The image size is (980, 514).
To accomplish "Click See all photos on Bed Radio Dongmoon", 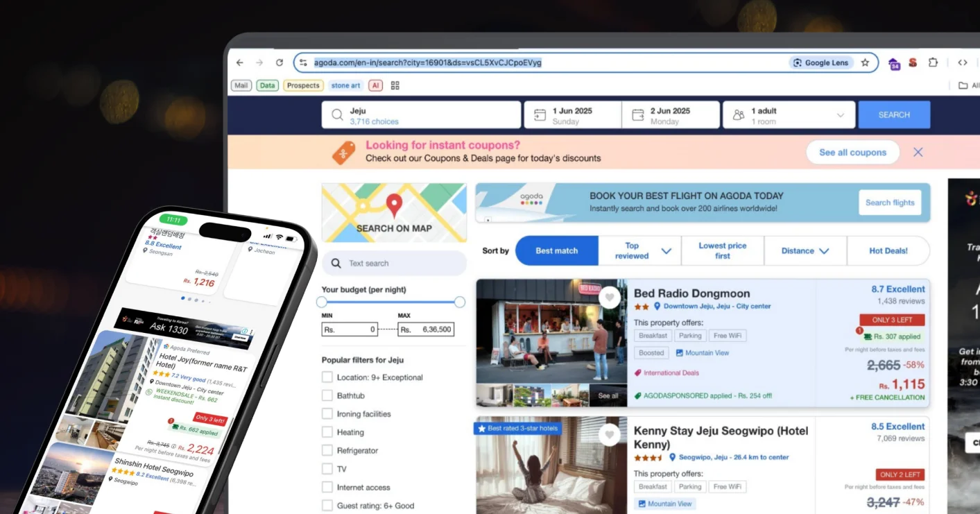I will pos(608,395).
